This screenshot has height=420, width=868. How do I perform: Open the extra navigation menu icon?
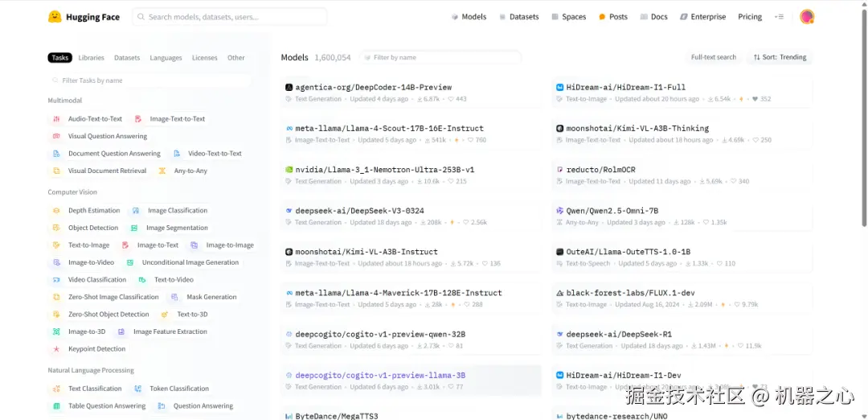pos(780,17)
